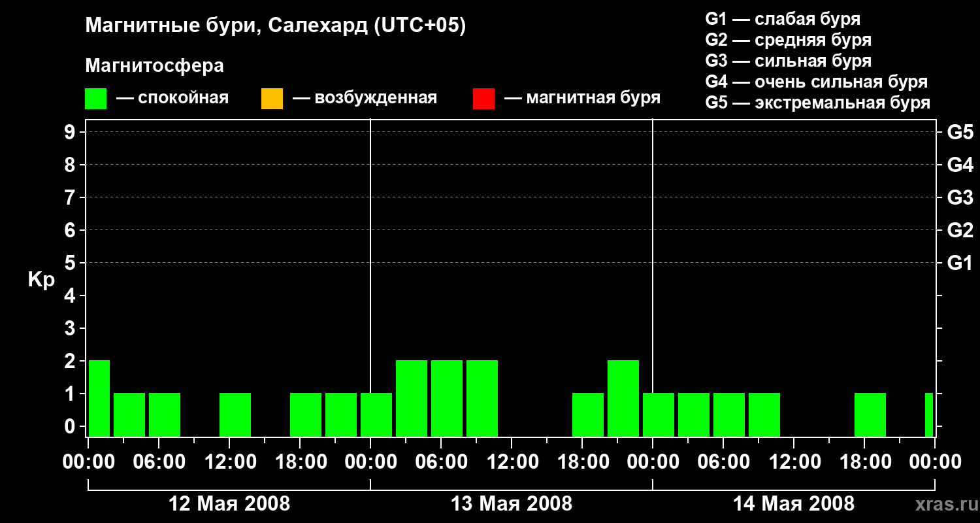This screenshot has width=980, height=523.
Task: Click the first Kp 2 bar on 12 May
Action: (x=99, y=398)
